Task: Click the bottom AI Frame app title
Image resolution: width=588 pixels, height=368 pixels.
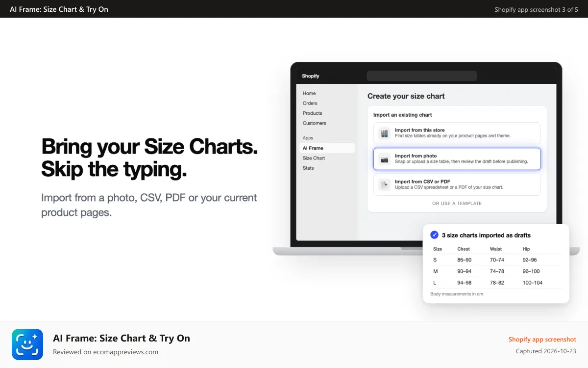Action: point(122,338)
